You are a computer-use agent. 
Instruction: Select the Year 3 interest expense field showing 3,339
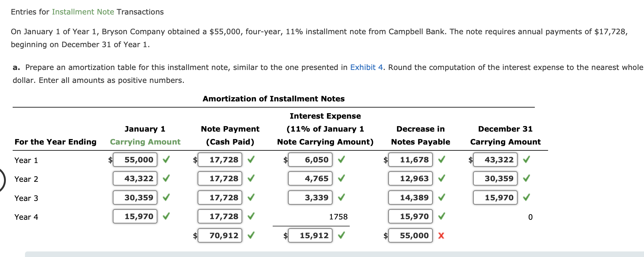tap(309, 198)
